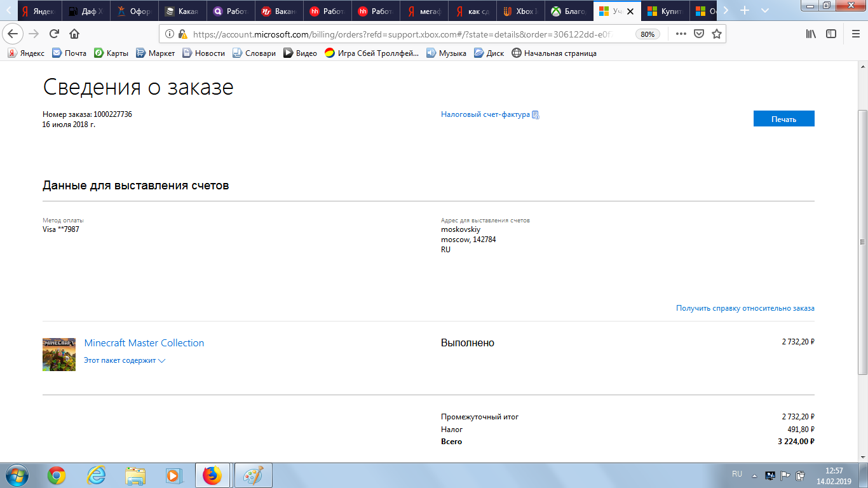868x488 pixels.
Task: Select the total 3 224,00 ₽ amount
Action: [x=796, y=442]
